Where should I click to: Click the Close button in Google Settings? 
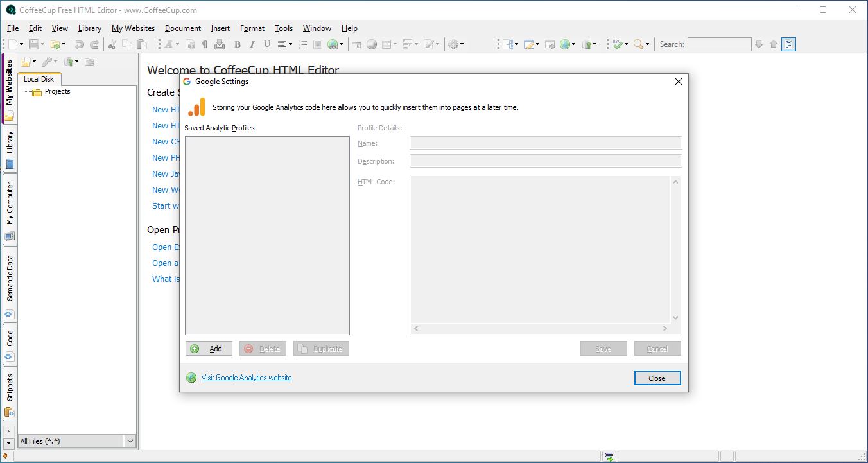(657, 378)
